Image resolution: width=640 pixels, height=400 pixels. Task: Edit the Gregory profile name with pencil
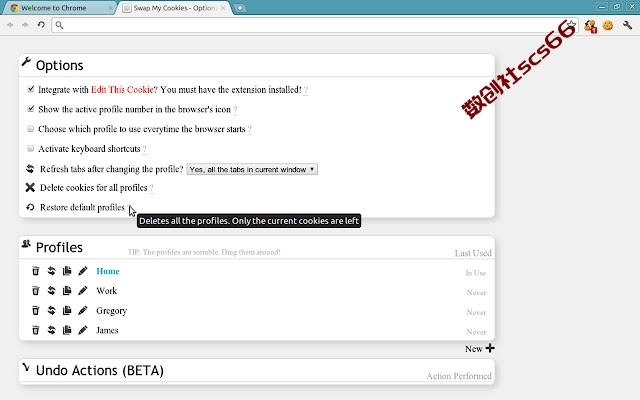pyautogui.click(x=82, y=311)
